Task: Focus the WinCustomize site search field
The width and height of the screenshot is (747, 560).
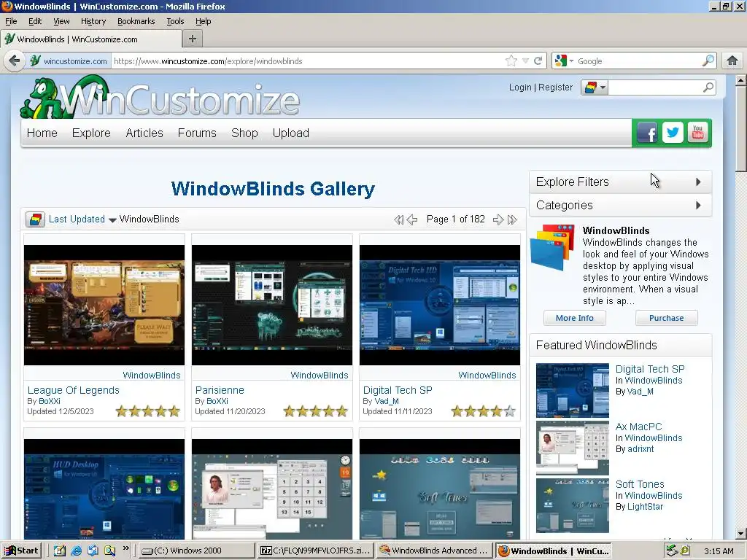Action: click(x=656, y=87)
